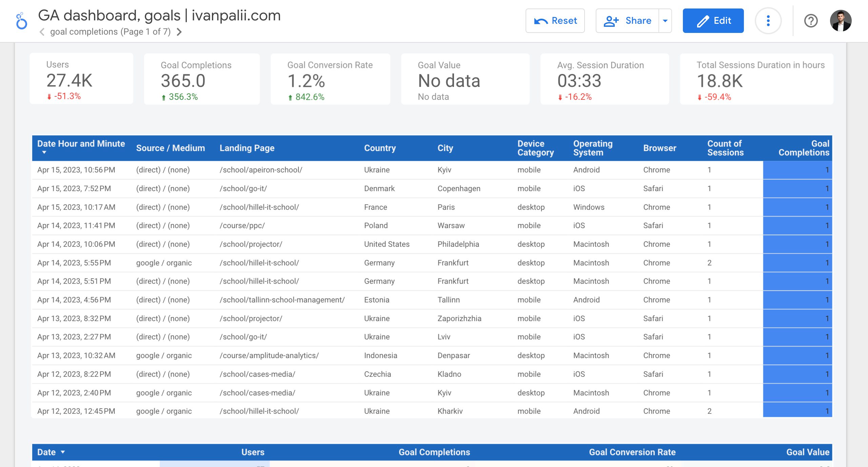Click the 'Lviv' city cell
Viewport: 868px width, 467px height.
[x=443, y=337]
